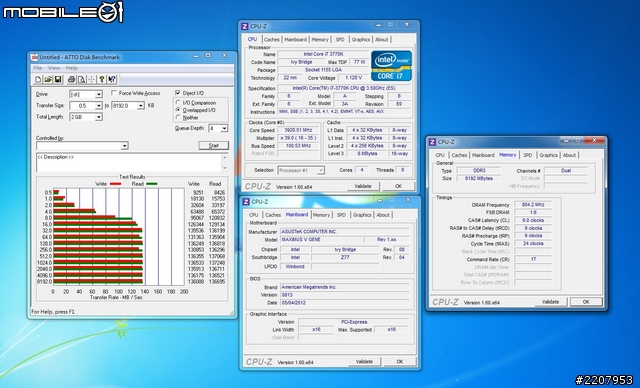Click OK in the Memory window

586,302
